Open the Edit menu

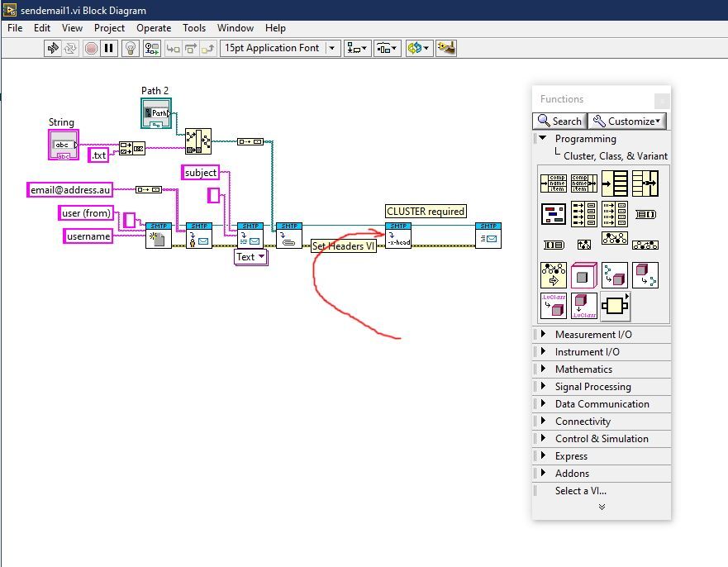(42, 28)
